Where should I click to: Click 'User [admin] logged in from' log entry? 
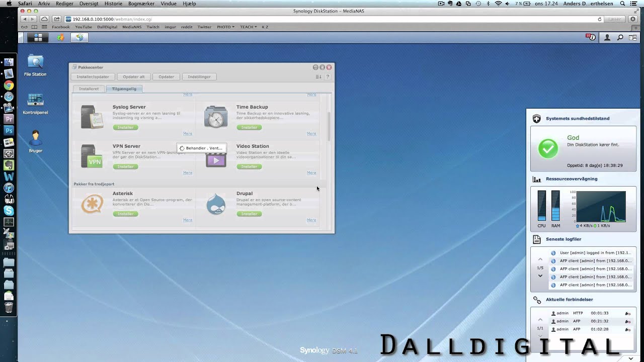pyautogui.click(x=591, y=253)
